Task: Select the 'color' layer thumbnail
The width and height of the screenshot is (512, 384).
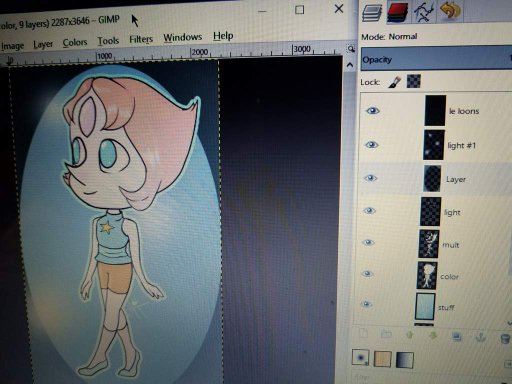Action: 427,275
